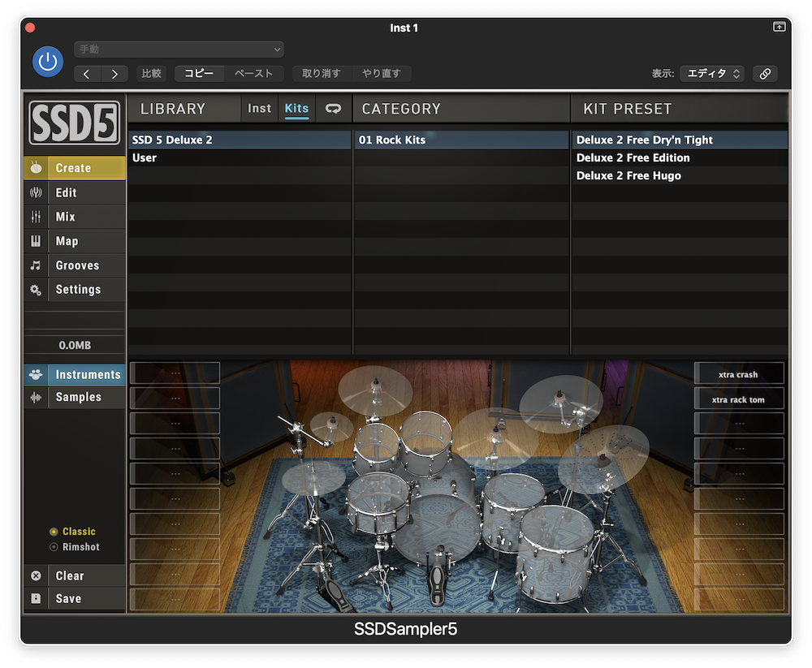The height and width of the screenshot is (668, 812).
Task: Click the 0.0MB memory readout
Action: [x=75, y=345]
